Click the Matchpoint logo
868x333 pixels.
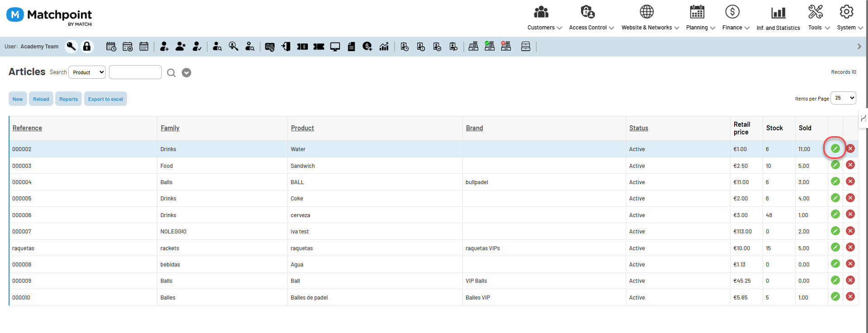pyautogui.click(x=49, y=16)
